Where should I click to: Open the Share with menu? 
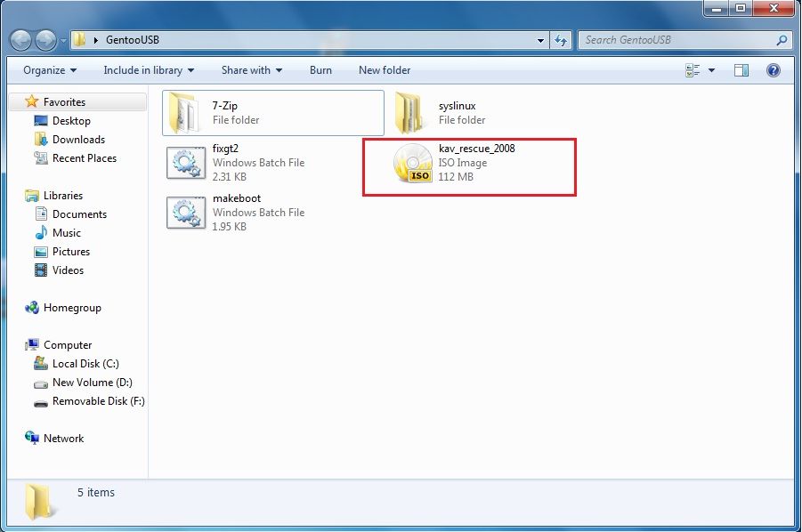(x=252, y=70)
